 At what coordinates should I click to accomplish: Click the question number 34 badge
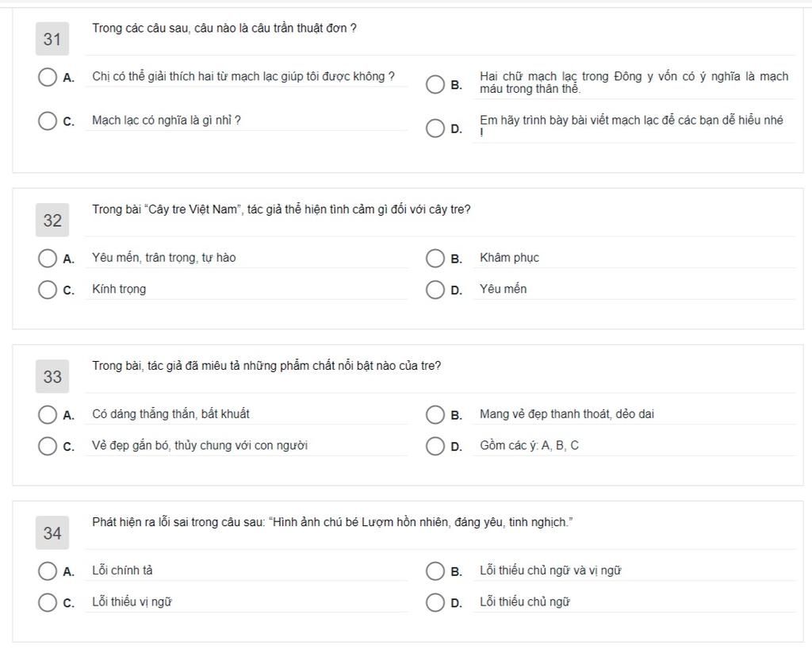click(52, 533)
